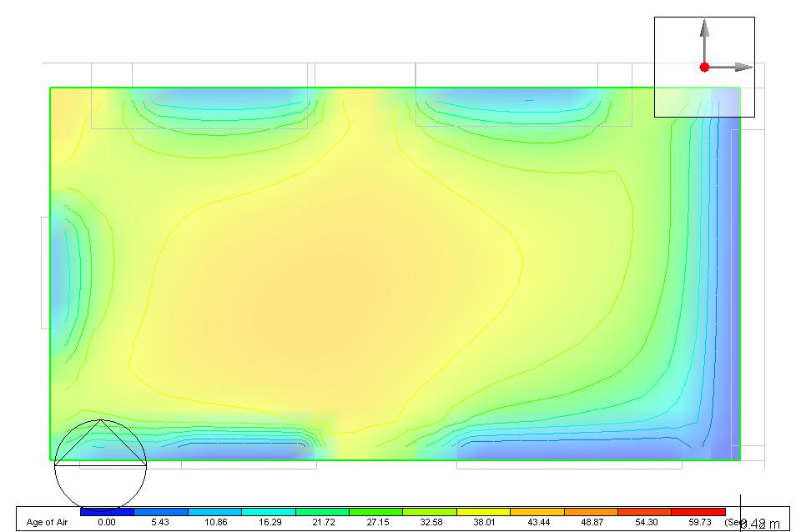806x532 pixels.
Task: Select the orange legend swatch above 48.87
Action: [x=591, y=512]
